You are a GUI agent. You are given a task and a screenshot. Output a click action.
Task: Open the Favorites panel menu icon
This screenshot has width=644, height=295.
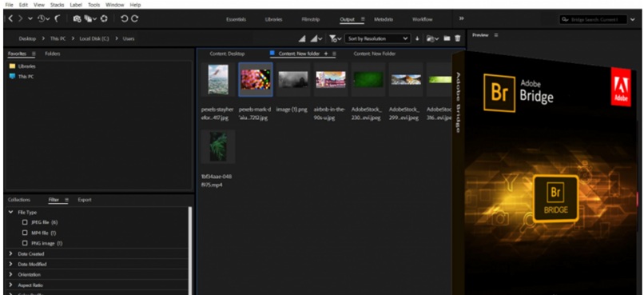pyautogui.click(x=34, y=54)
